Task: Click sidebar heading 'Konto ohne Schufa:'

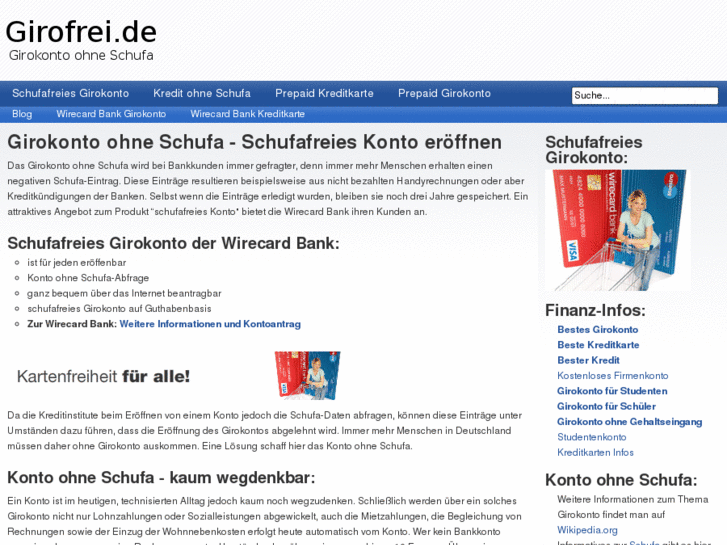Action: click(x=621, y=480)
